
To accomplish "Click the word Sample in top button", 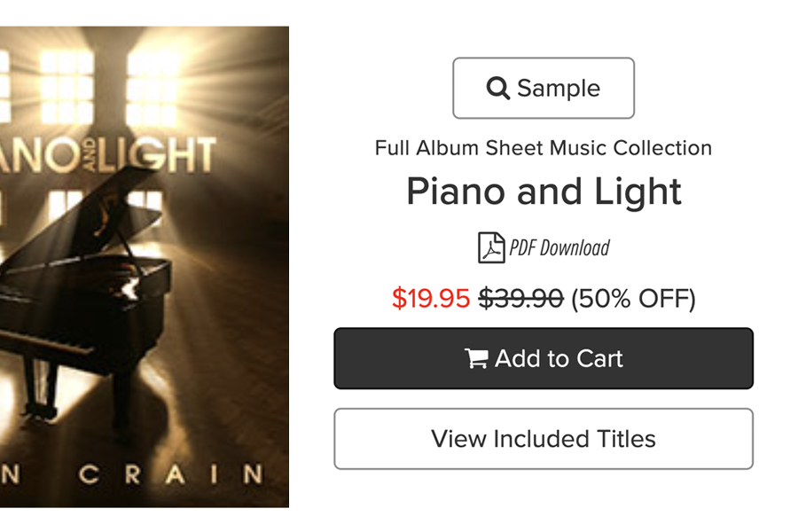I will 559,88.
